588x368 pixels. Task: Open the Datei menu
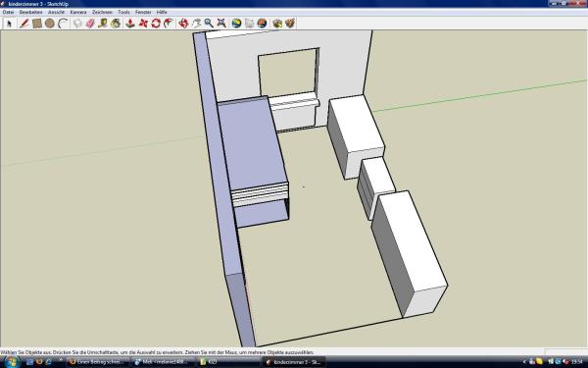(x=8, y=12)
